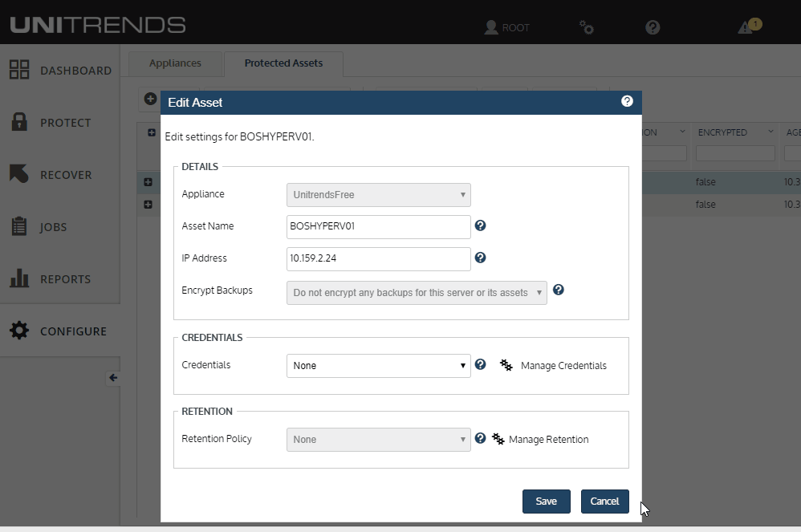
Task: Open help question icon in header
Action: (653, 27)
